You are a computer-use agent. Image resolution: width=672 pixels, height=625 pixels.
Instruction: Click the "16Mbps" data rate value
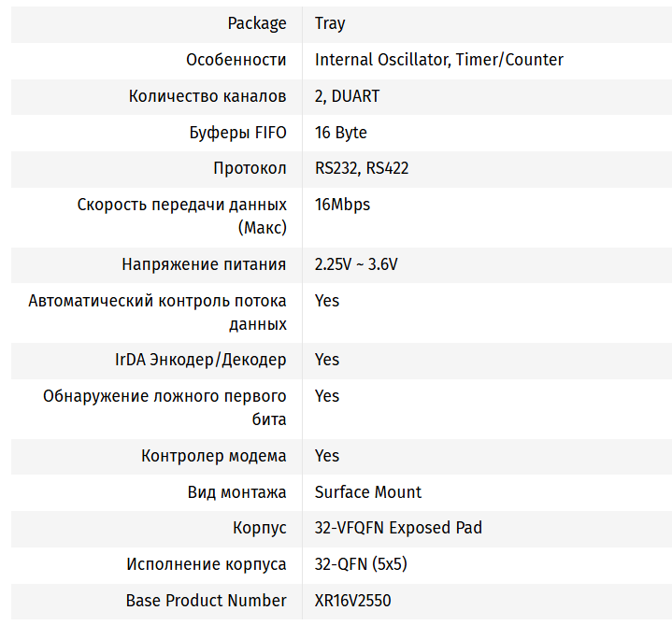coord(342,205)
